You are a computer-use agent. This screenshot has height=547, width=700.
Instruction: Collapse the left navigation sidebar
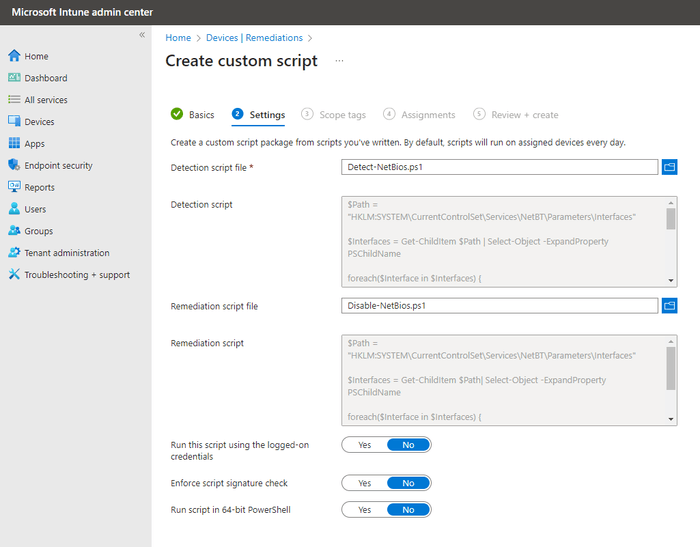click(x=142, y=35)
